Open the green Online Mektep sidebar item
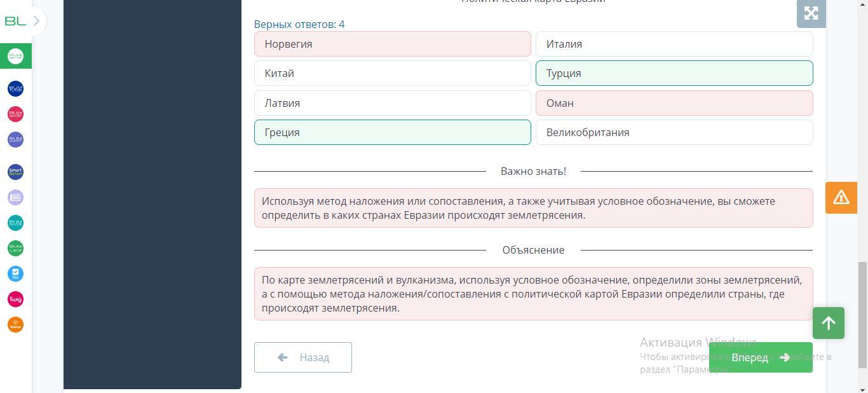 15,57
